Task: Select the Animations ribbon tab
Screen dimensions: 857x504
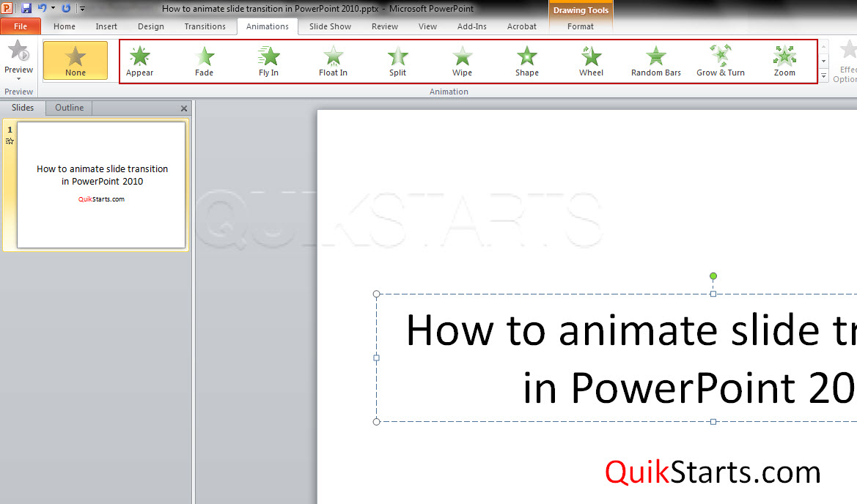Action: 268,26
